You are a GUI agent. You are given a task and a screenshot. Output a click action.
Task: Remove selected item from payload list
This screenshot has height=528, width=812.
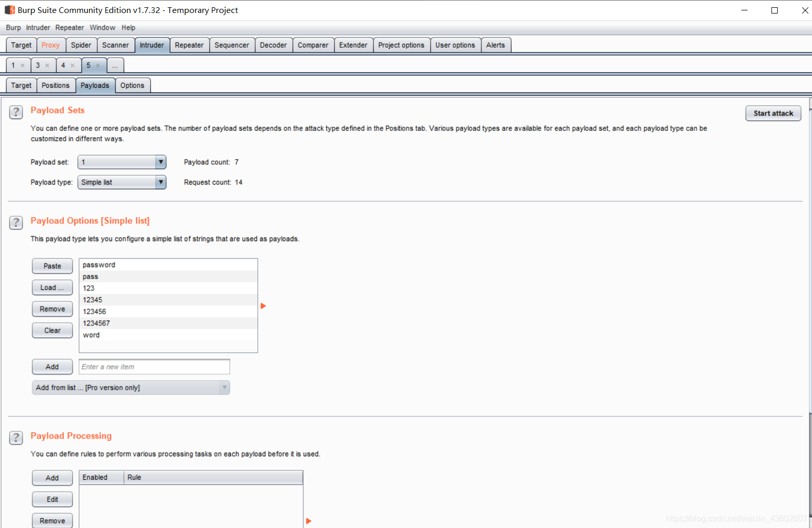53,309
